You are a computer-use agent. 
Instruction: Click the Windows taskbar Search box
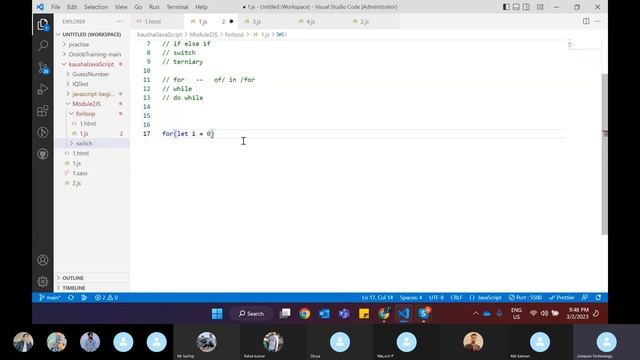pyautogui.click(x=251, y=313)
